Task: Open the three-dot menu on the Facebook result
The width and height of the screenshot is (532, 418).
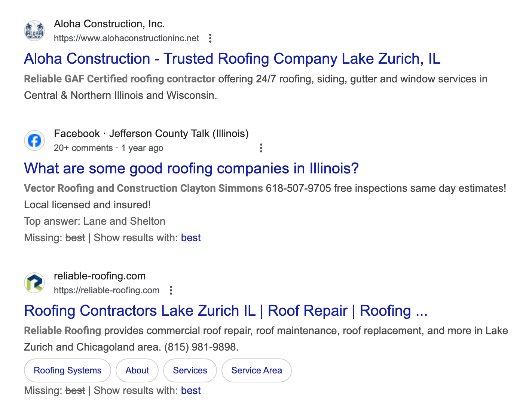Action: tap(261, 148)
